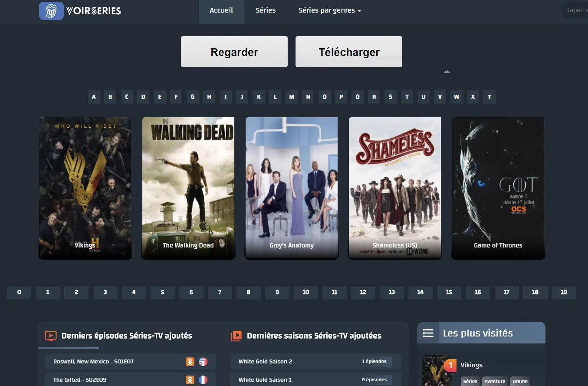Click the VoirSeries popcorn logo icon
Screen dimensions: 588x386
point(51,11)
